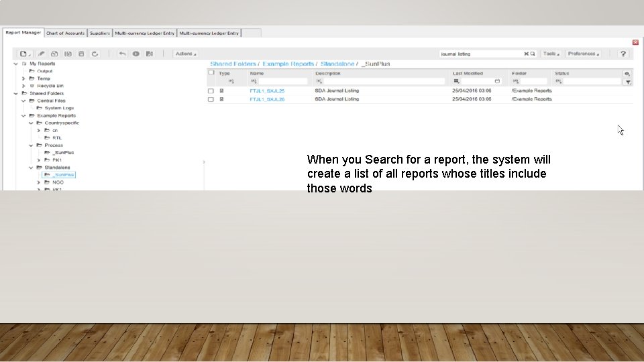Collapse the Process folder
Screen dimensions: 644x362
[31, 145]
